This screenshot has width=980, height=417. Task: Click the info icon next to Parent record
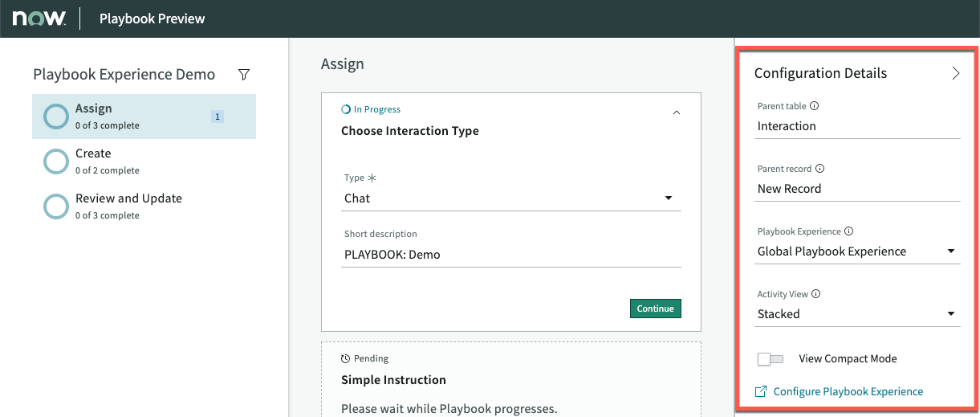[819, 169]
